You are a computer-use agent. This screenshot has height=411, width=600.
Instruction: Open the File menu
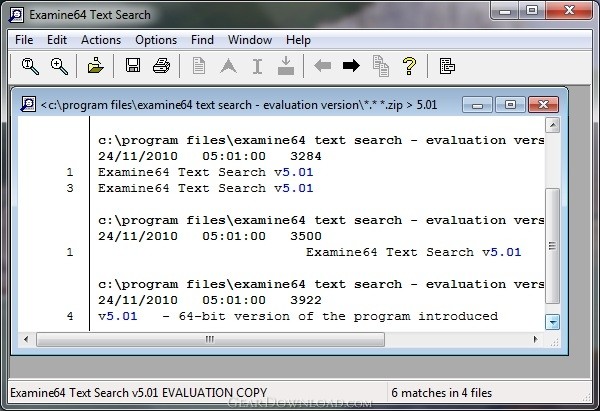[x=24, y=40]
